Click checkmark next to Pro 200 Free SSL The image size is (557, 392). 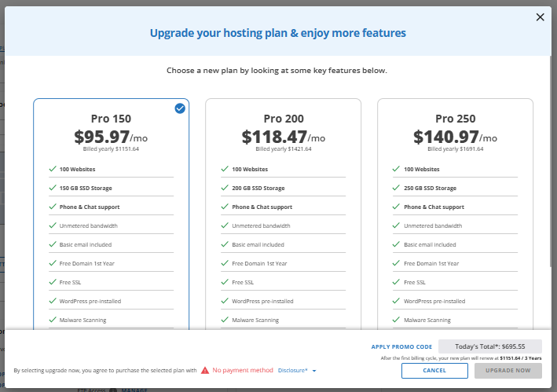pyautogui.click(x=225, y=282)
